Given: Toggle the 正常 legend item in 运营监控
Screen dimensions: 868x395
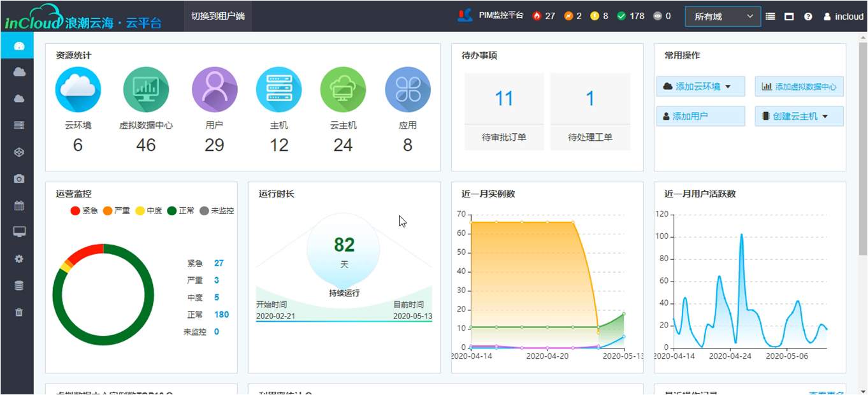Looking at the screenshot, I should click(x=181, y=210).
